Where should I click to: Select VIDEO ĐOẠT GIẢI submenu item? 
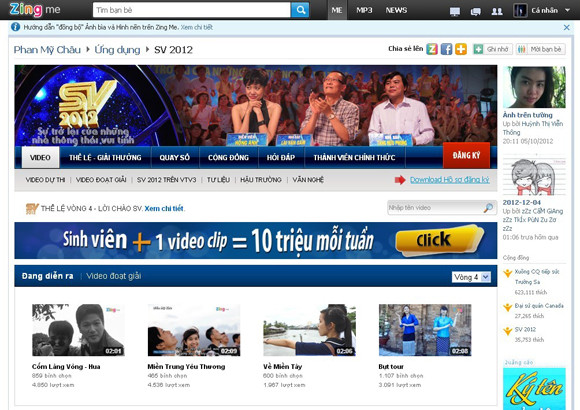101,180
